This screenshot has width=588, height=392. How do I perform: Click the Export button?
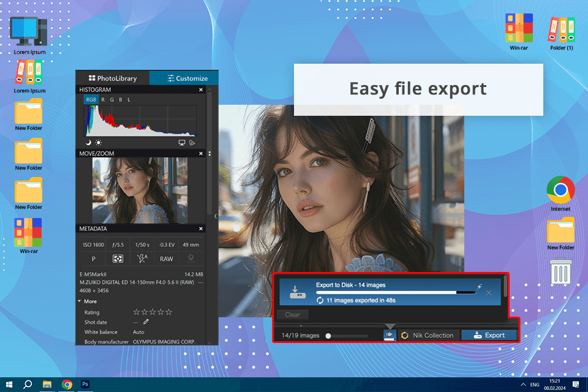tap(489, 336)
